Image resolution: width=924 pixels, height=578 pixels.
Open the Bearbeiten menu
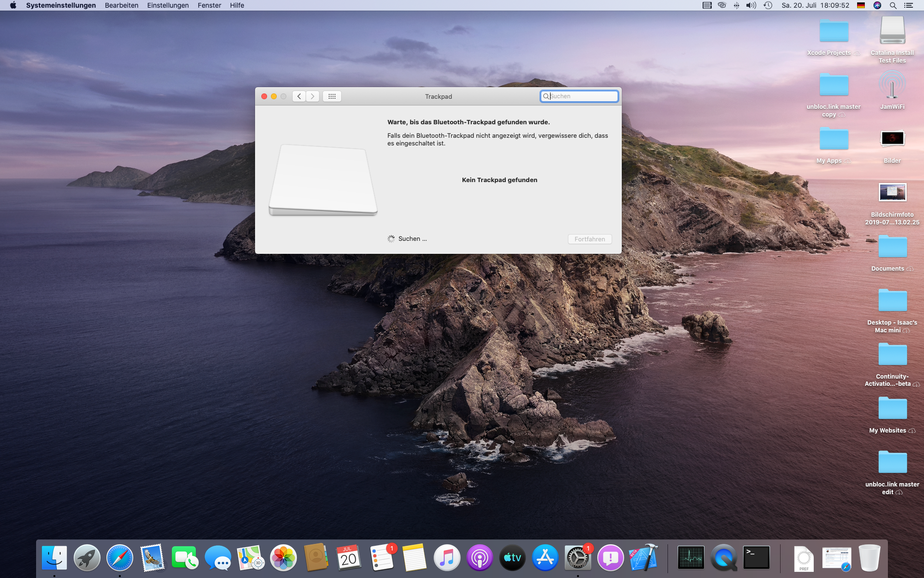(x=121, y=5)
